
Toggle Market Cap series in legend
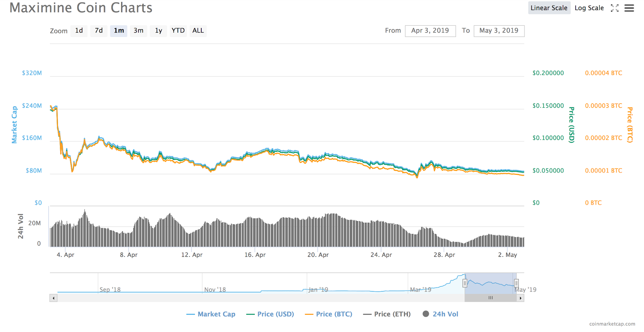211,314
